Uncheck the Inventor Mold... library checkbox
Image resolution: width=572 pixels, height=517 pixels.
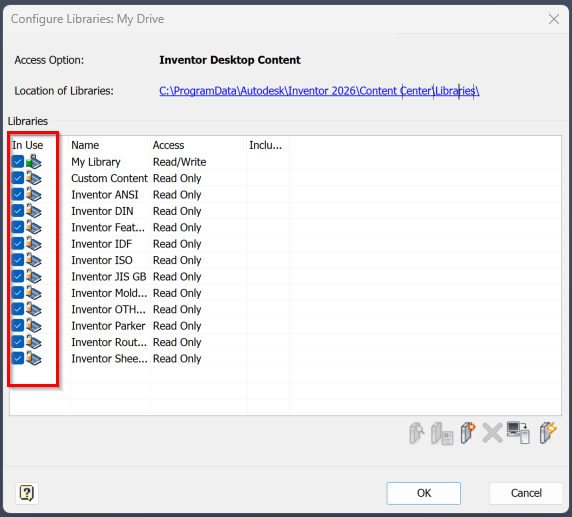[18, 293]
